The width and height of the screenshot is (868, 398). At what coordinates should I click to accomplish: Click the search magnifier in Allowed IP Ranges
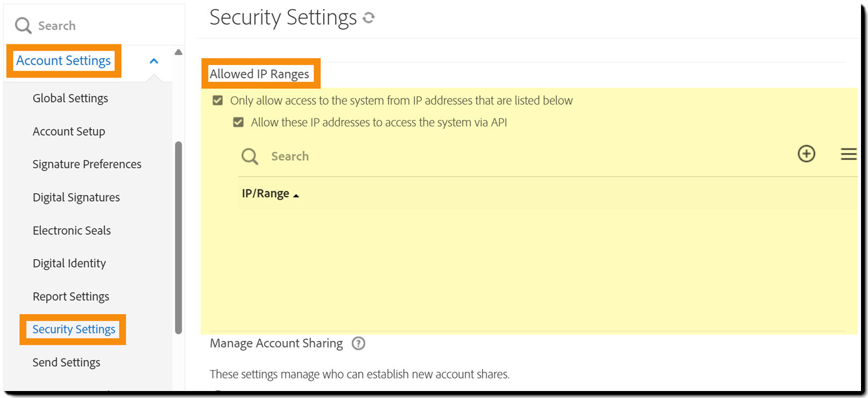pos(249,156)
